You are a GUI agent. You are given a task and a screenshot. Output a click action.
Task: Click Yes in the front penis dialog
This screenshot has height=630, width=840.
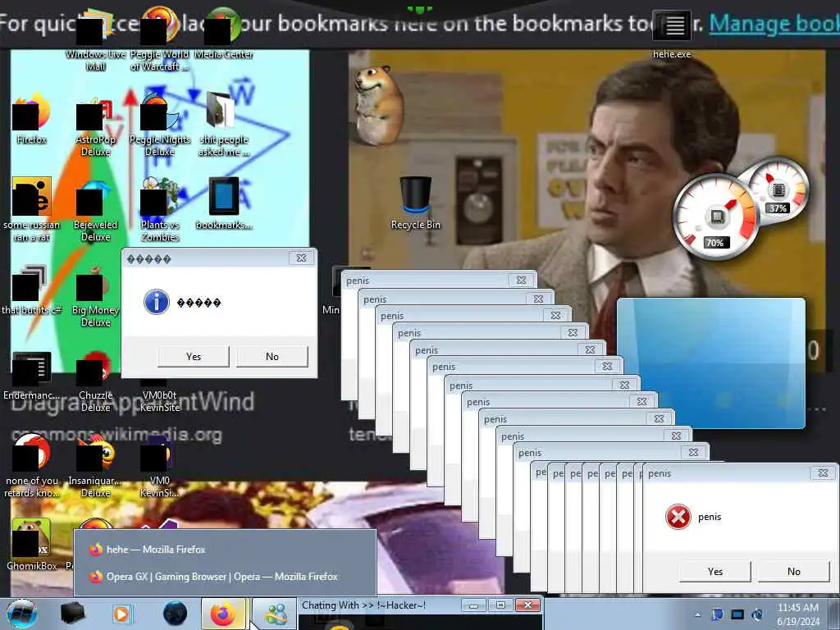coord(715,571)
